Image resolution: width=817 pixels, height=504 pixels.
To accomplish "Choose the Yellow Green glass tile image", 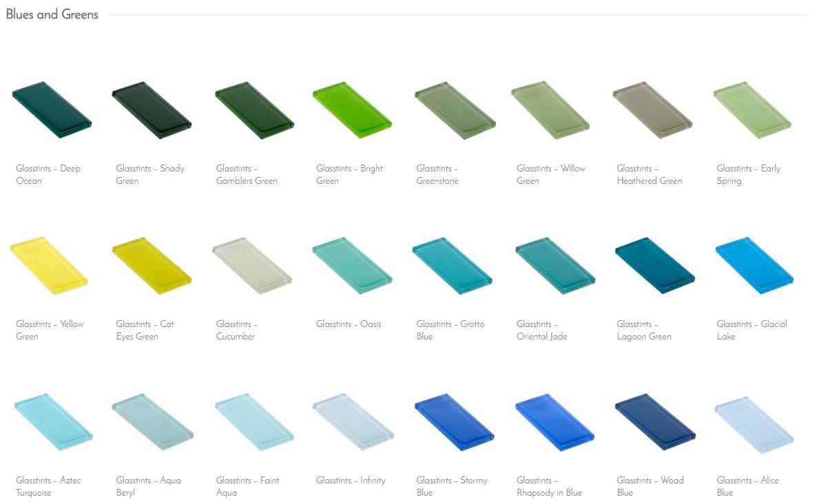I will [49, 266].
